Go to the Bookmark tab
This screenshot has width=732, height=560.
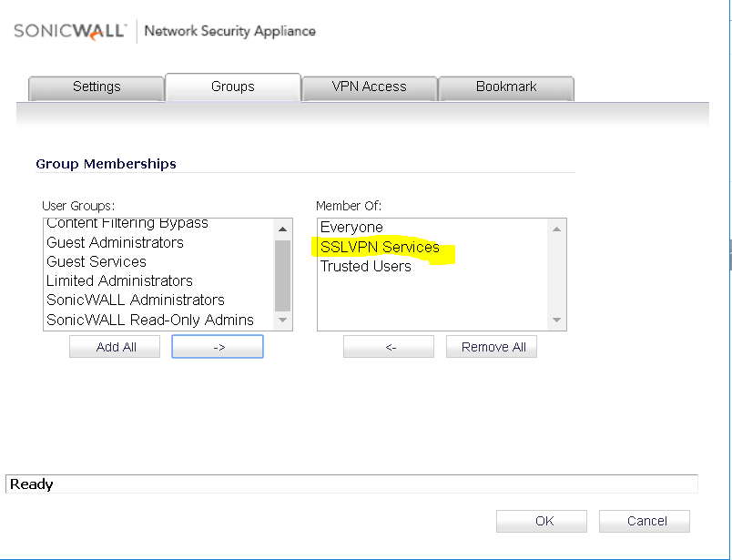(x=506, y=87)
